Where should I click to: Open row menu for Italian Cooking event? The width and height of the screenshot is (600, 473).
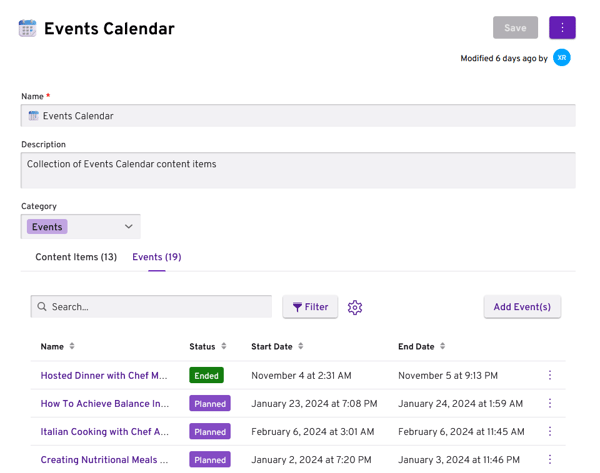pos(550,432)
